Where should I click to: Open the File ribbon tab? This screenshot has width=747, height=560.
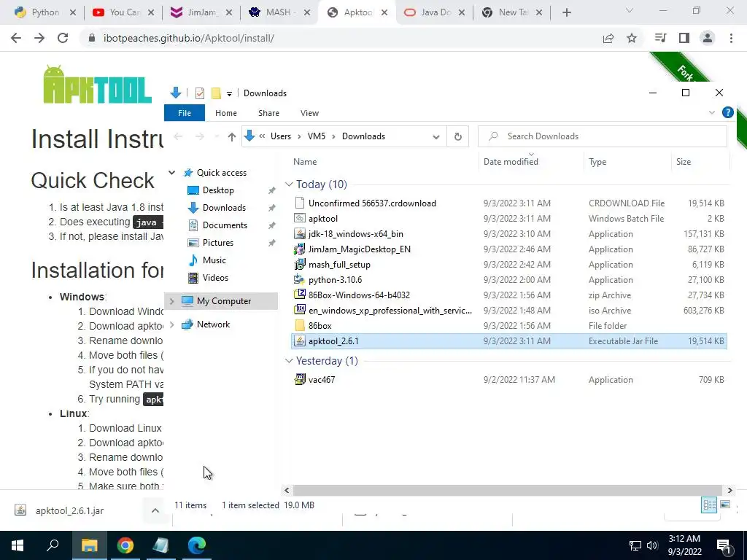pyautogui.click(x=185, y=113)
